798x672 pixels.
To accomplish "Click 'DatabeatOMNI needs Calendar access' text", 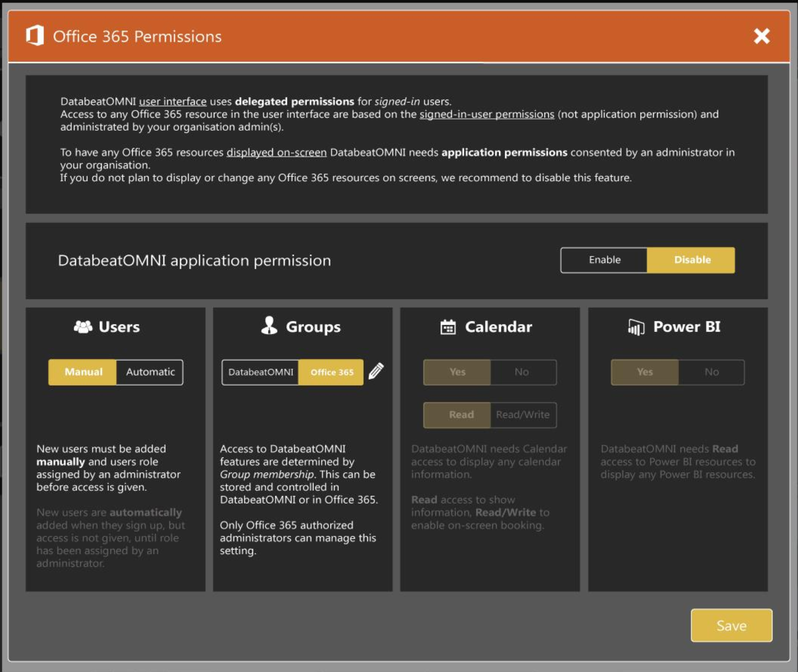I will [489, 461].
